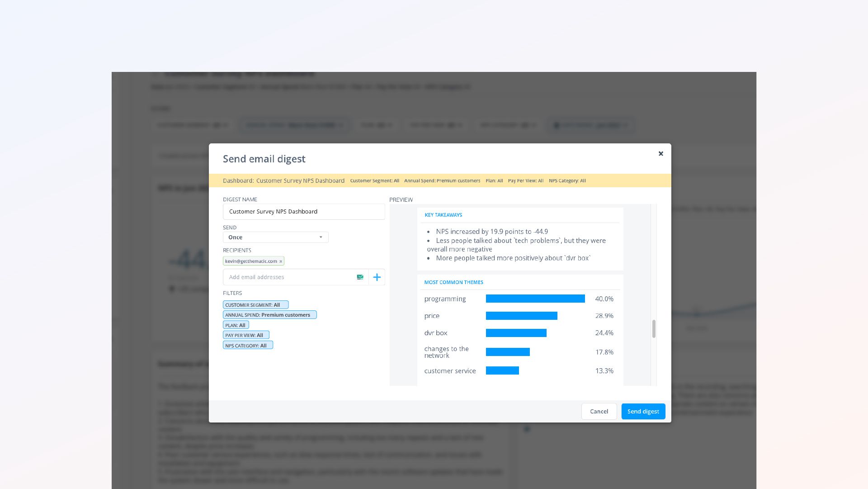Click the Most Common Themes heading
Image resolution: width=868 pixels, height=489 pixels.
[x=453, y=282]
